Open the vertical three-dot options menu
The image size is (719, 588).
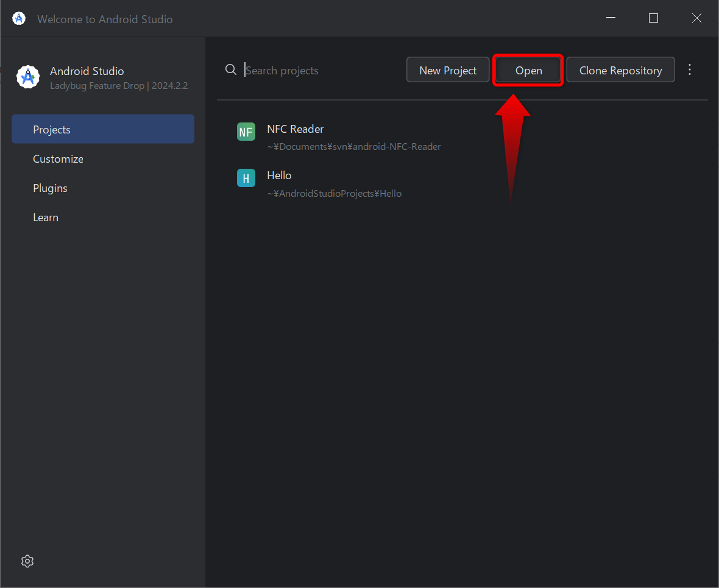pos(690,69)
